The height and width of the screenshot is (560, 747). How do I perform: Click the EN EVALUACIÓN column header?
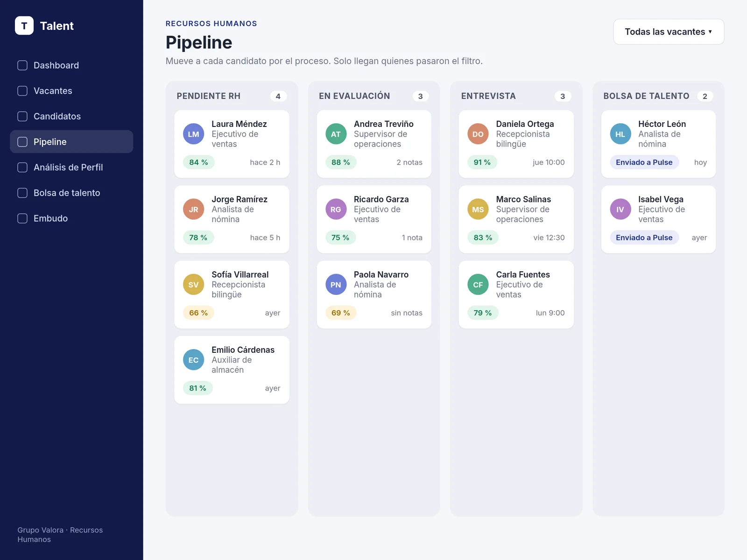click(x=354, y=96)
